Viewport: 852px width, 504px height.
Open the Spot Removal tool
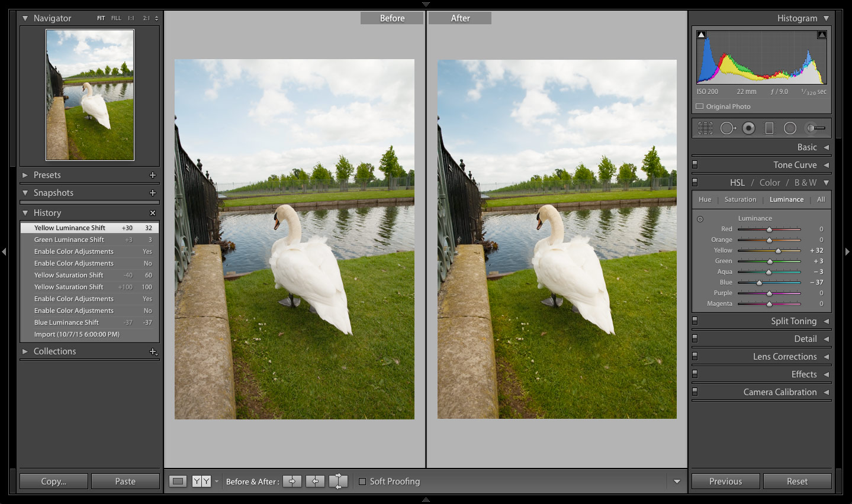(x=728, y=128)
